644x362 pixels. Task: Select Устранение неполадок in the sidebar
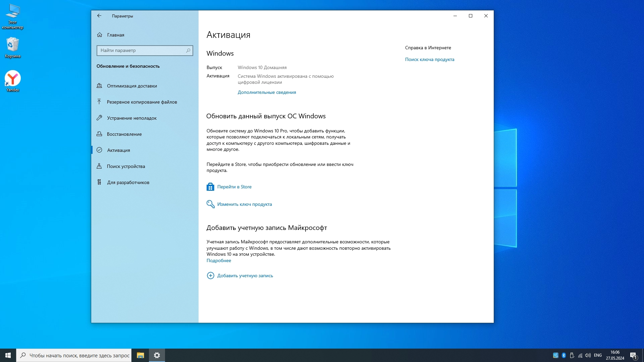132,118
